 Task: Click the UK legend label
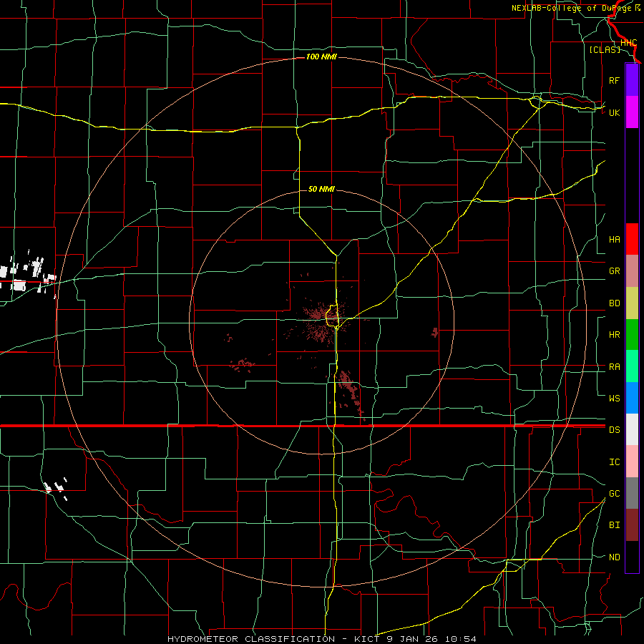pos(614,112)
